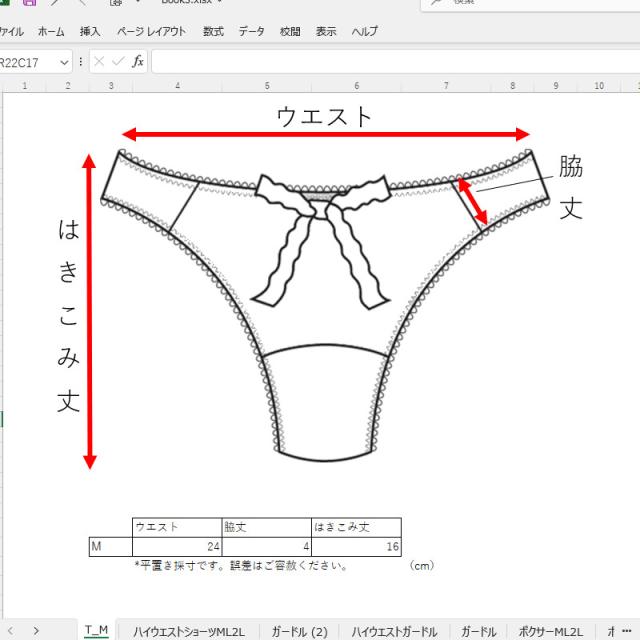Expand the Name Box dropdown arrow
640x640 pixels.
pos(65,62)
